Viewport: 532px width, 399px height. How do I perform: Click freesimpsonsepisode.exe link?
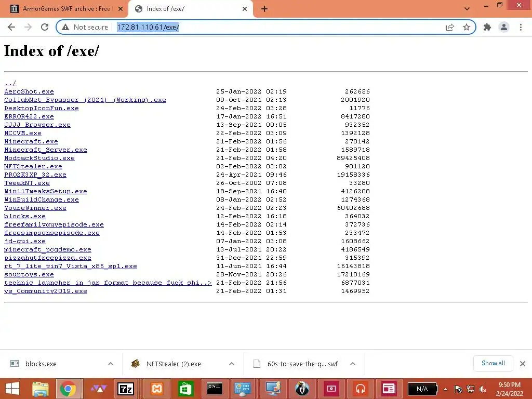(52, 233)
